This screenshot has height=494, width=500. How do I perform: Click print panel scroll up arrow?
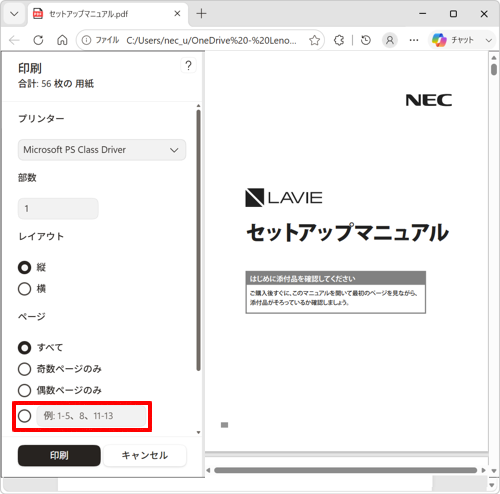pos(198,106)
